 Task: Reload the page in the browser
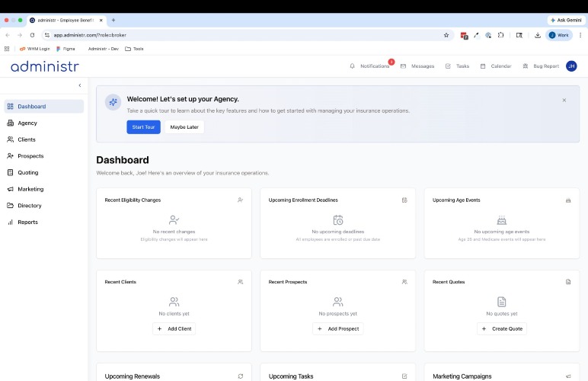pos(32,35)
